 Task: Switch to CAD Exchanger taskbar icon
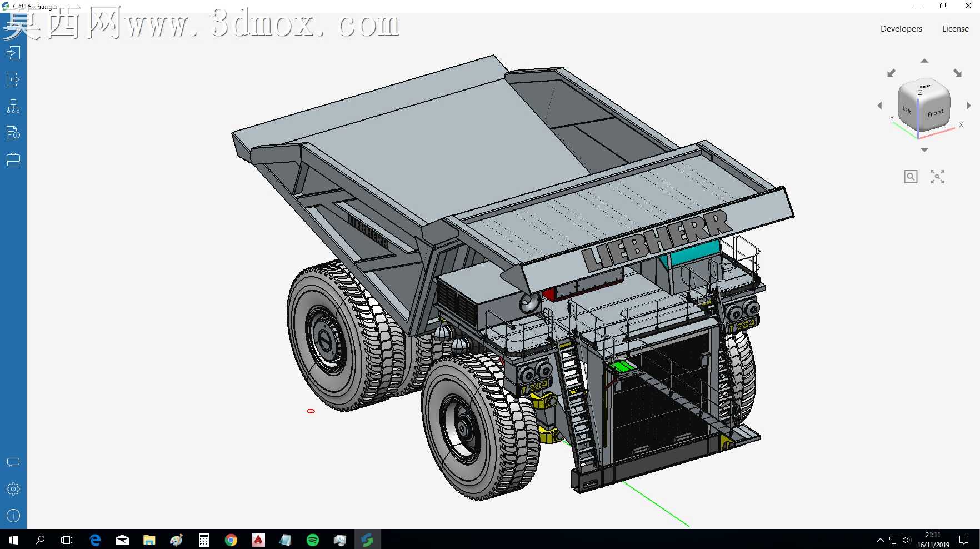367,540
